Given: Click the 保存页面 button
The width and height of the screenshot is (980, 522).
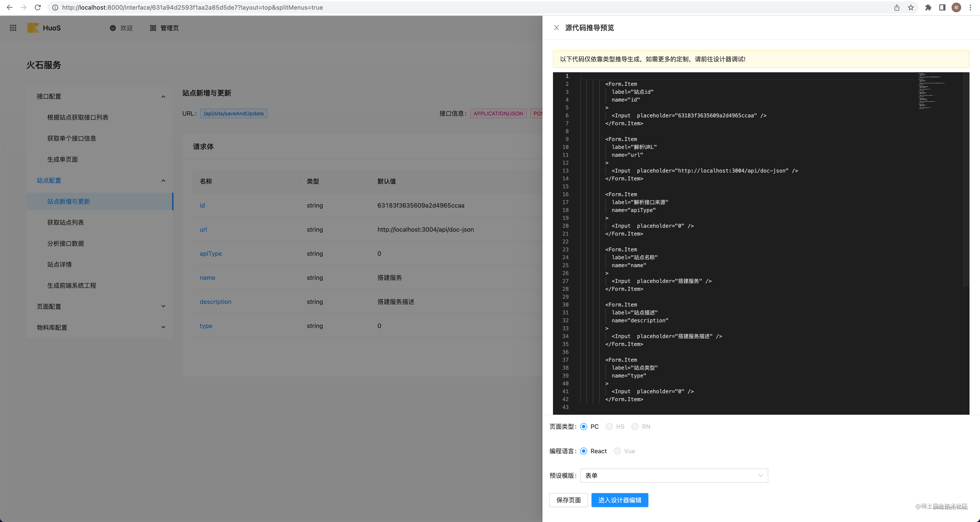Looking at the screenshot, I should point(568,500).
